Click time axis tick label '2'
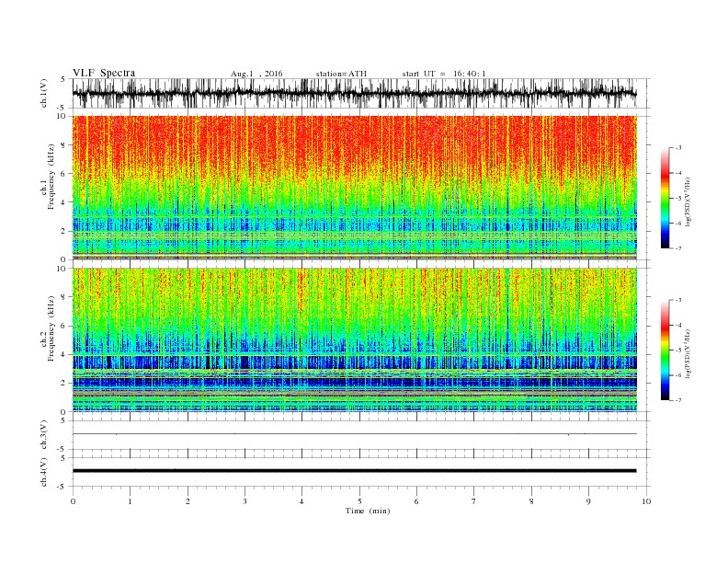This screenshot has width=728, height=563. coord(188,501)
